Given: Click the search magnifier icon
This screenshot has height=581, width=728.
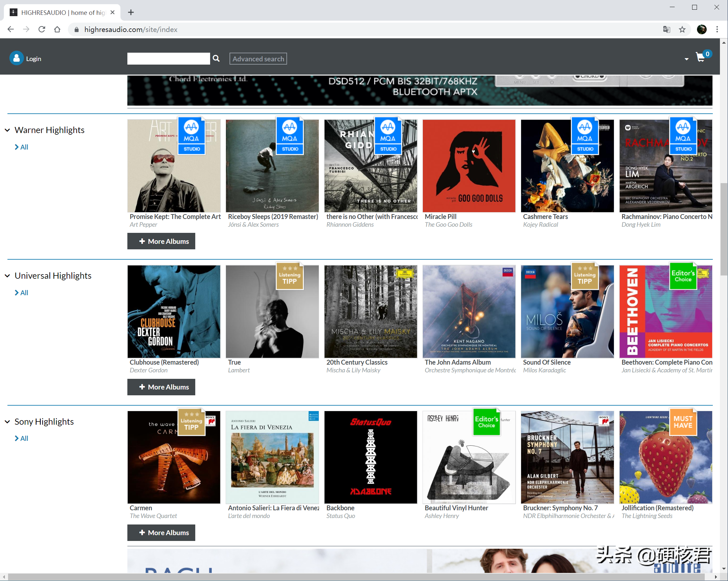Looking at the screenshot, I should pos(216,58).
